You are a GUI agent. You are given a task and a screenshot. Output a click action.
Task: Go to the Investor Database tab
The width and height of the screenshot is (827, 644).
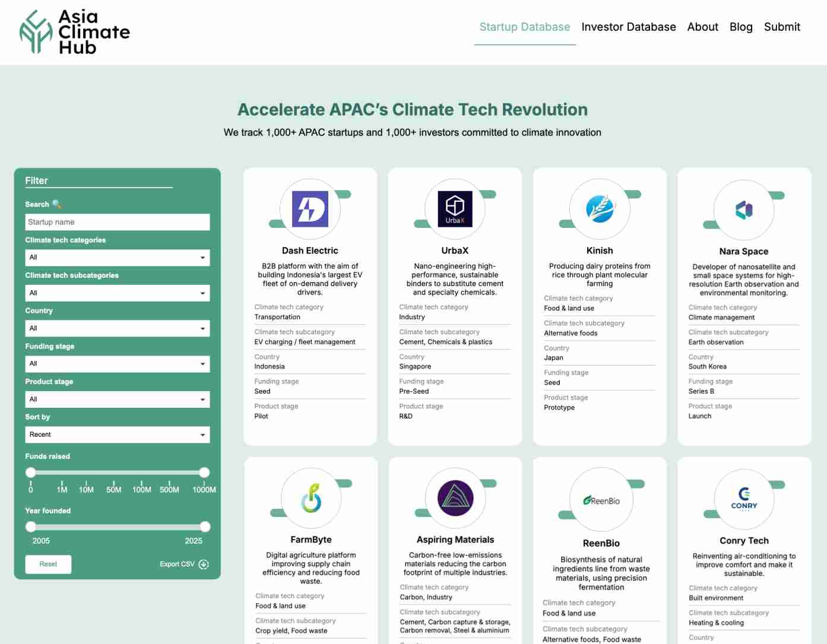629,27
